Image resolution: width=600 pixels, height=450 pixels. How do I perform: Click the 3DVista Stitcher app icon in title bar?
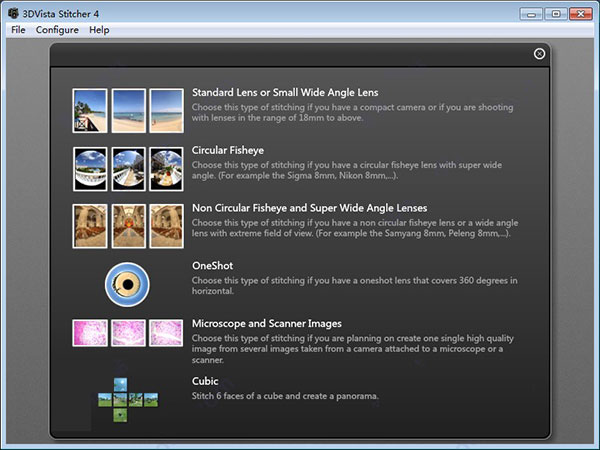pos(13,14)
